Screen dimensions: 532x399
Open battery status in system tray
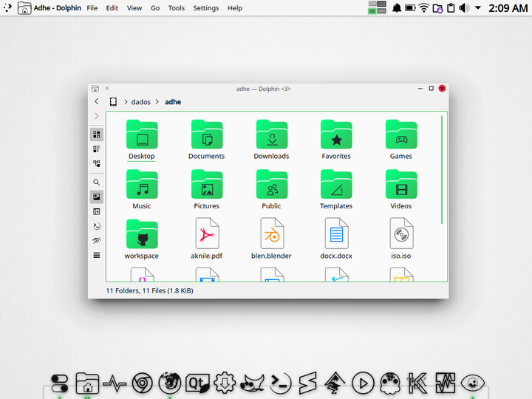click(410, 8)
